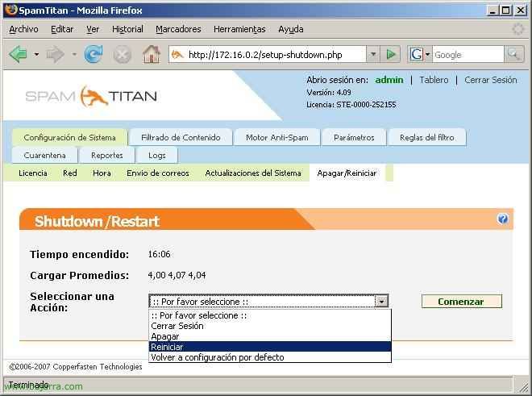Screen dimensions: 532x396
Task: Go to the Licencia subtab
Action: pyautogui.click(x=33, y=173)
